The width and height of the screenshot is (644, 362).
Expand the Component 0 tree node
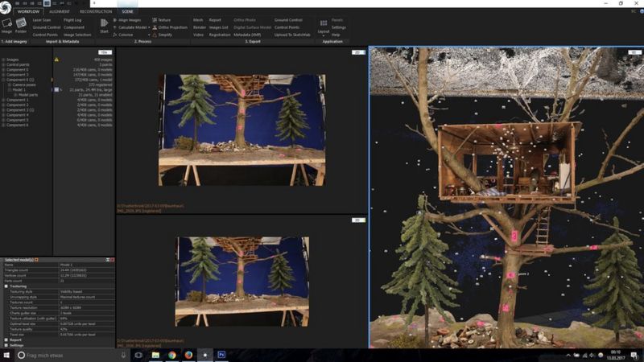pos(2,69)
